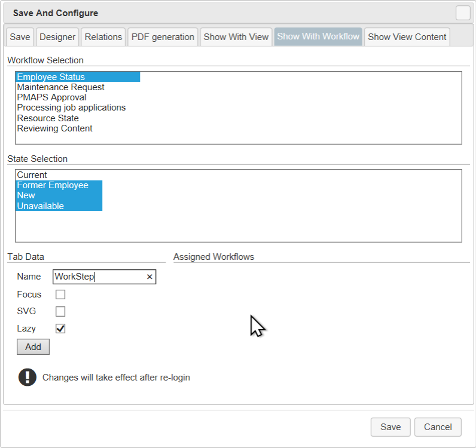Screen dimensions: 476x448
Task: Click the exclamation warning icon
Action: (x=28, y=378)
